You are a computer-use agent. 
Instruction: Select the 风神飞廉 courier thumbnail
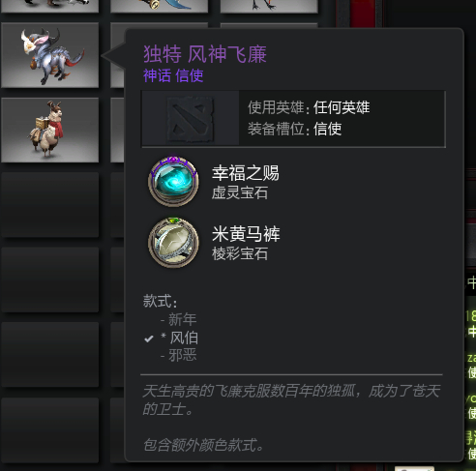click(50, 55)
